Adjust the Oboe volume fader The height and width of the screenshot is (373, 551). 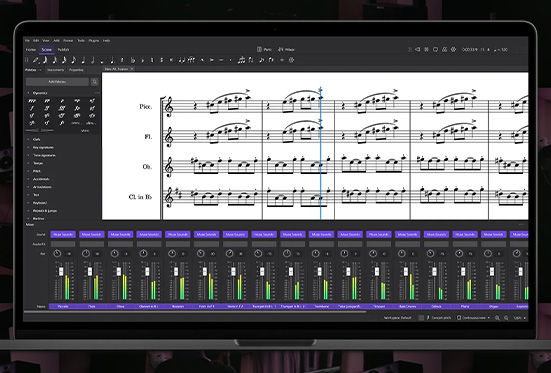(x=119, y=272)
